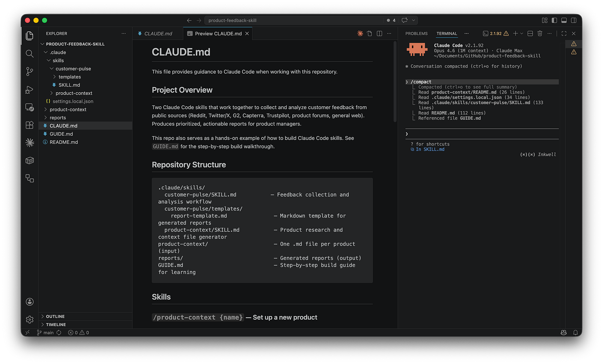Open the Run and Debug view
This screenshot has width=603, height=364.
click(29, 89)
